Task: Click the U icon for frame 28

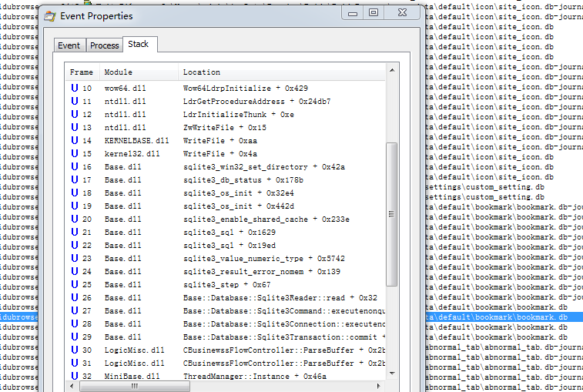Action: 75,323
